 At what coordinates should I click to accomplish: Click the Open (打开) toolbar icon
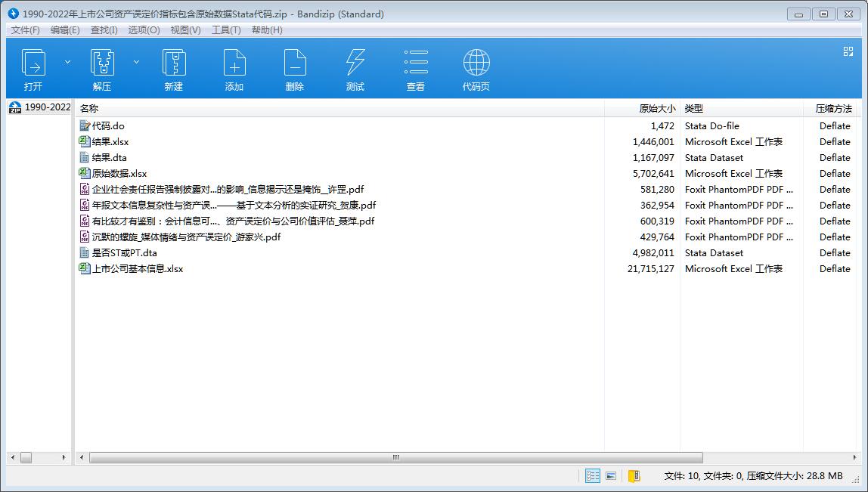33,63
